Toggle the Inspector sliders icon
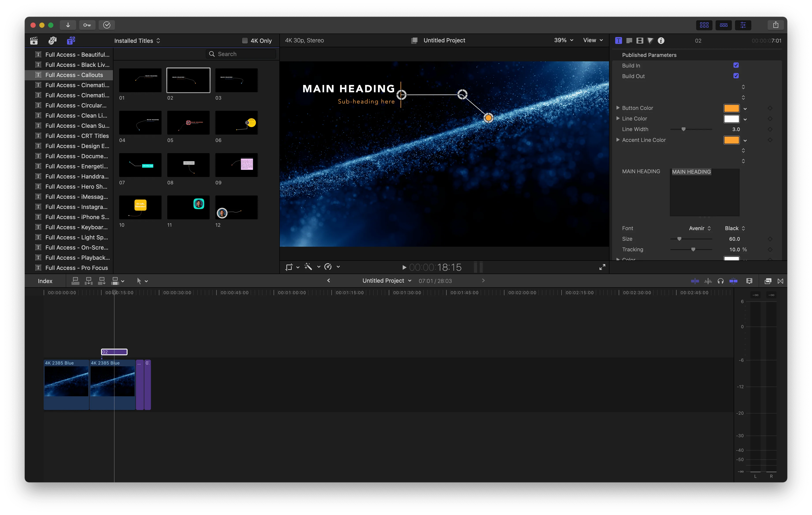The height and width of the screenshot is (515, 812). pyautogui.click(x=743, y=25)
